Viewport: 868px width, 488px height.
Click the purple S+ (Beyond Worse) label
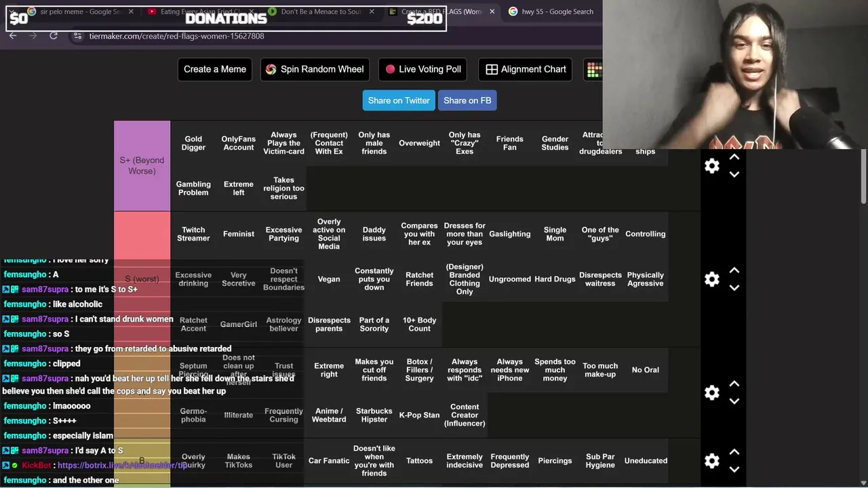point(142,166)
